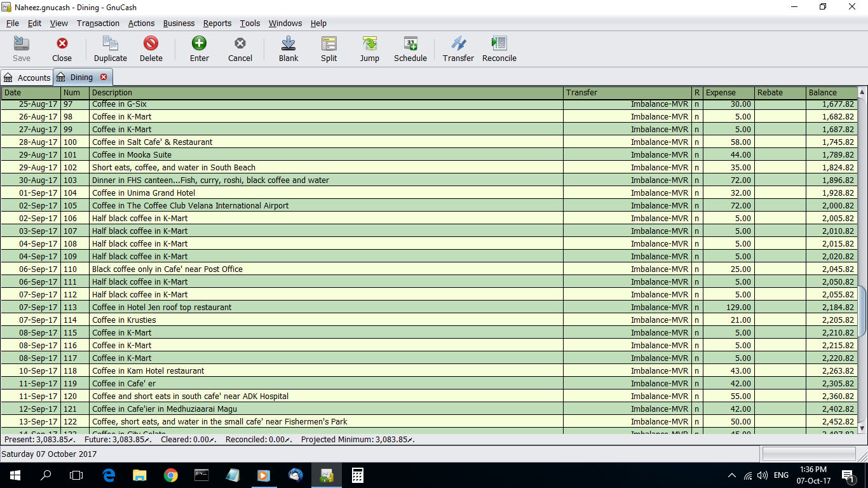Open the Business menu
The image size is (868, 488).
tap(179, 23)
